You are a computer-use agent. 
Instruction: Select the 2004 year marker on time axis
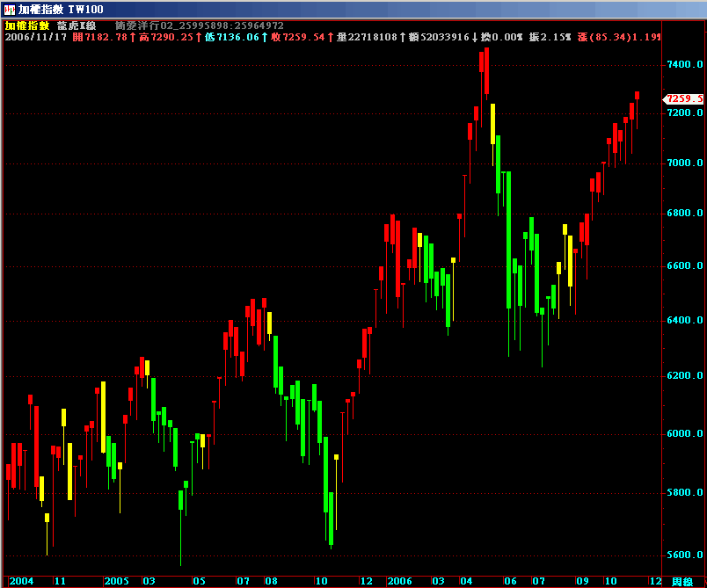(21, 581)
